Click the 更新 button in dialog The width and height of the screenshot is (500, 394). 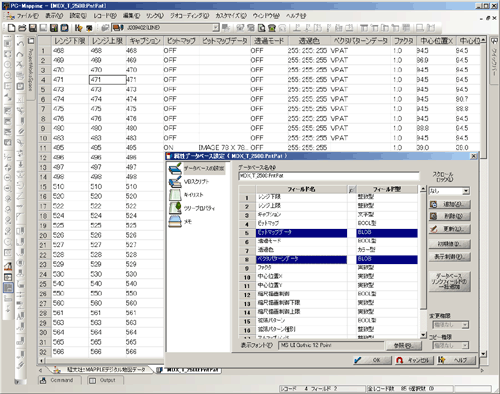point(450,229)
